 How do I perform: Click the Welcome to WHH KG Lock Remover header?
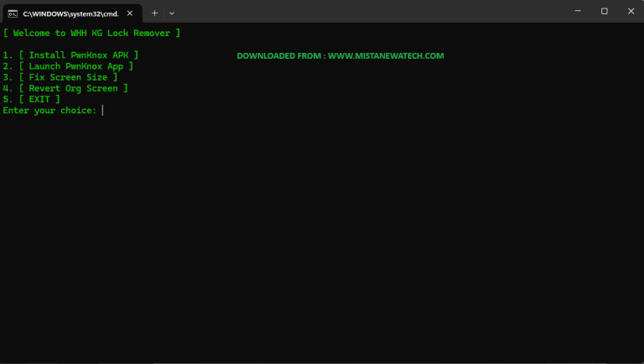point(91,33)
